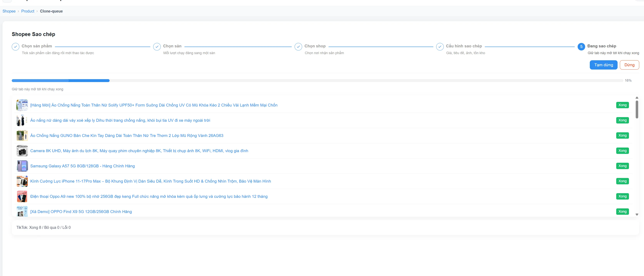Stop copying with the Dừng button
The height and width of the screenshot is (276, 644).
(x=629, y=65)
